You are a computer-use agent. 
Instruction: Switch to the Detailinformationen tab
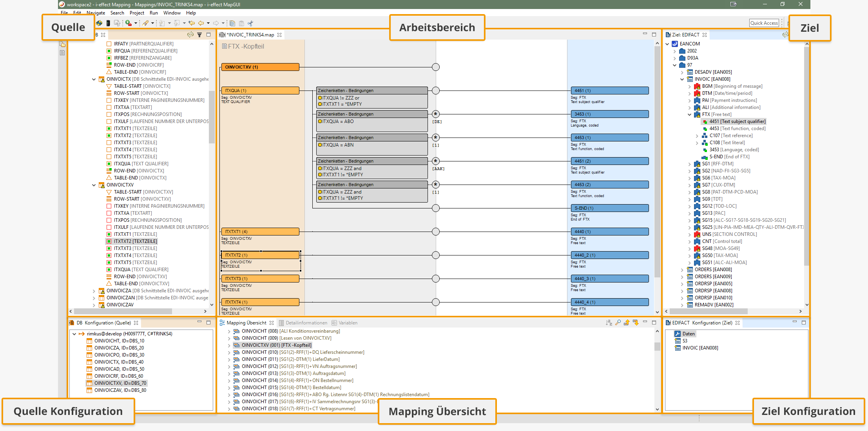pos(303,323)
